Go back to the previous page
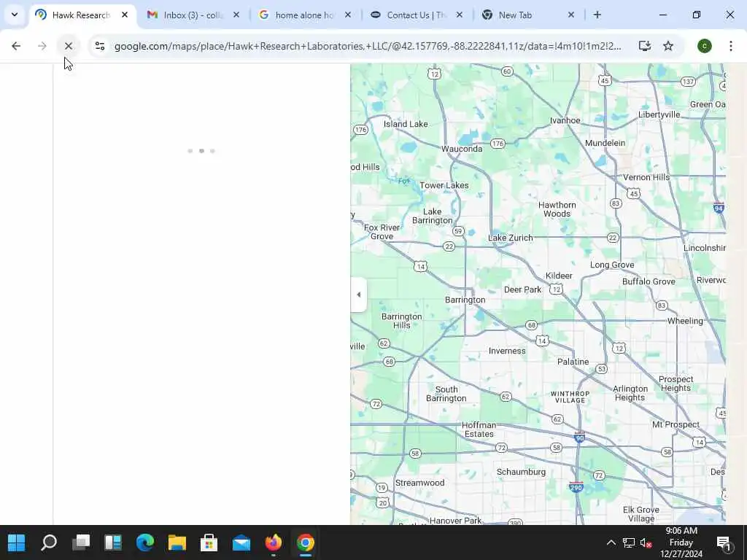 (x=16, y=46)
